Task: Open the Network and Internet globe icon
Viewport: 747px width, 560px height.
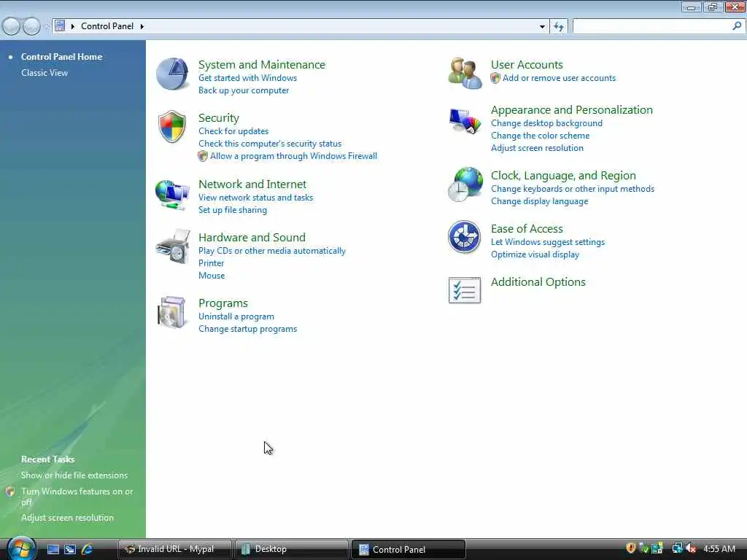Action: click(172, 194)
